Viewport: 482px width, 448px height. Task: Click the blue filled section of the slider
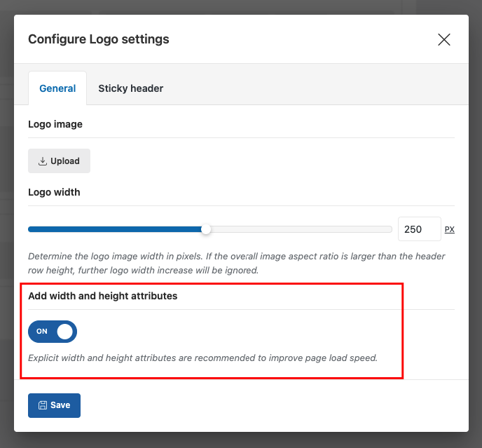coord(112,229)
